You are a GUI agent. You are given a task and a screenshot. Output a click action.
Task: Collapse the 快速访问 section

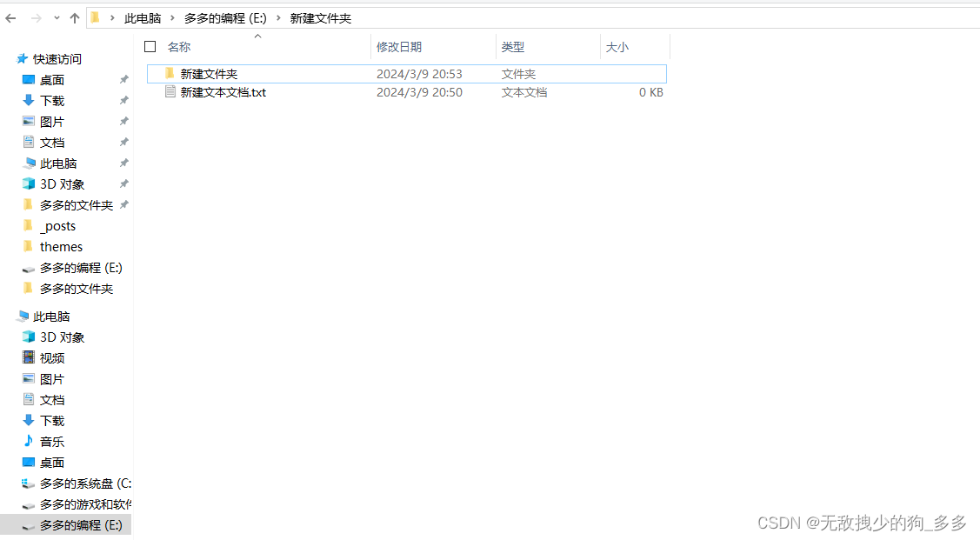coord(10,58)
